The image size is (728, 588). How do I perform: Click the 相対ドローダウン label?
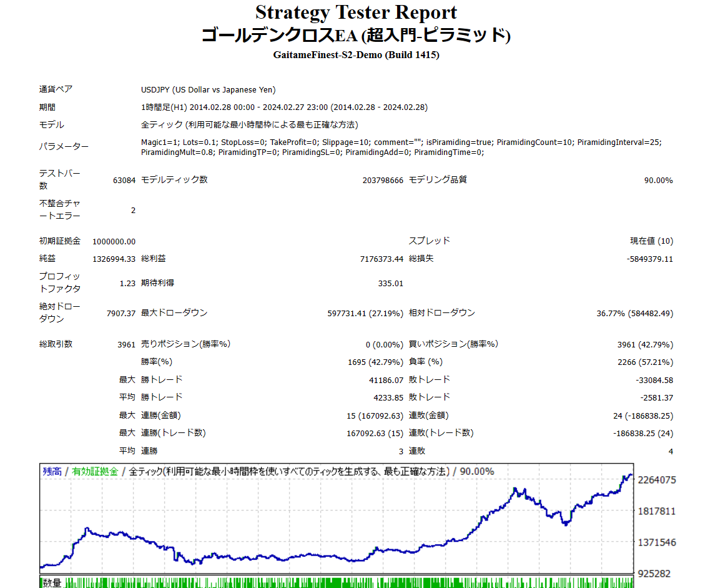(x=441, y=313)
